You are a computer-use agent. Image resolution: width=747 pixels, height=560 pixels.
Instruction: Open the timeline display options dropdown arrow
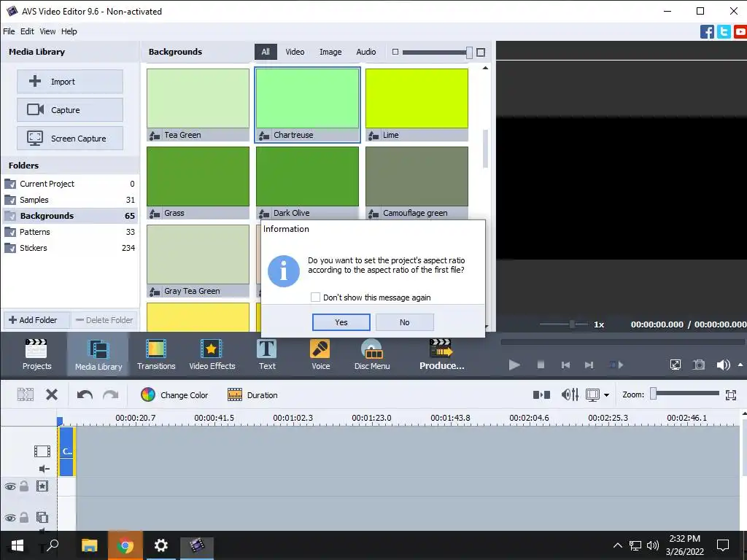[x=606, y=395]
